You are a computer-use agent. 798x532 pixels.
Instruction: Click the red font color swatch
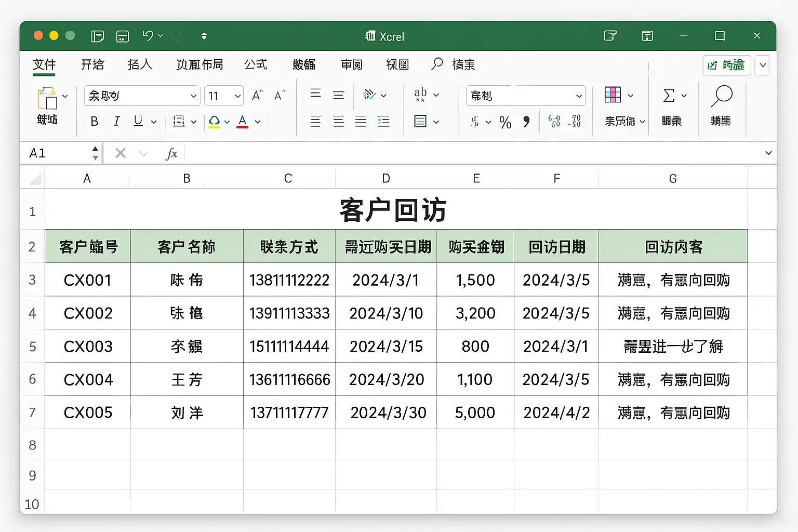click(x=242, y=122)
